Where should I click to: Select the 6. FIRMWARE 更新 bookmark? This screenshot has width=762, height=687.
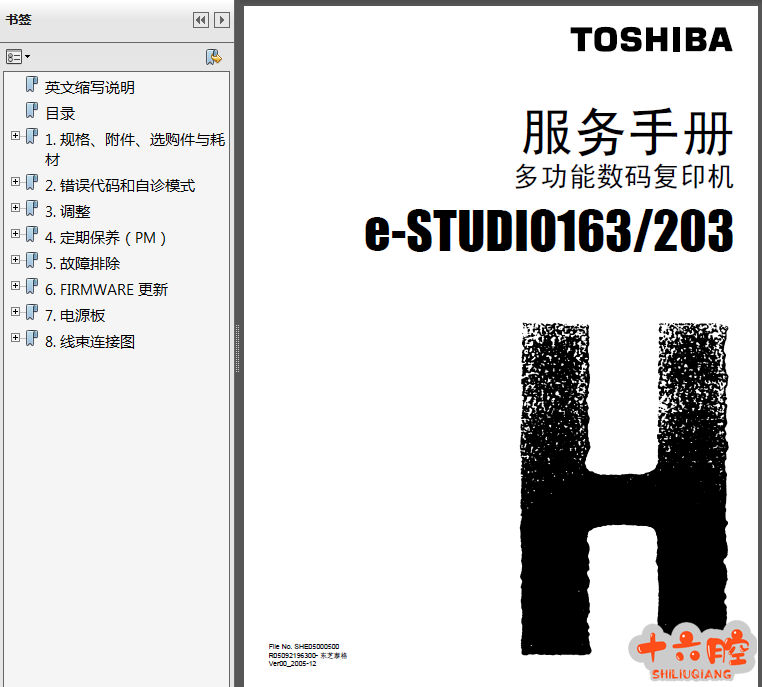click(106, 290)
